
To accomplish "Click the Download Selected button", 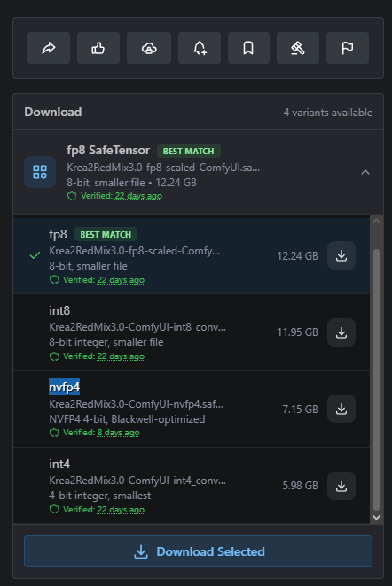I will 199,551.
